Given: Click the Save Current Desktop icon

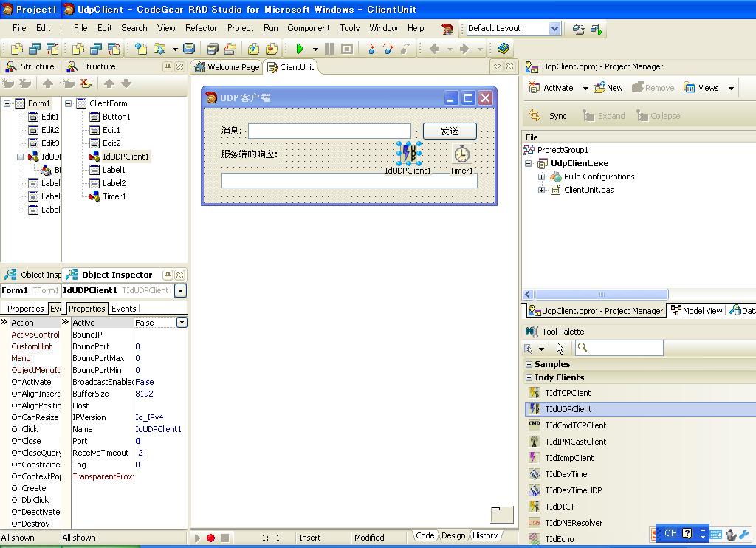Looking at the screenshot, I should [578, 29].
